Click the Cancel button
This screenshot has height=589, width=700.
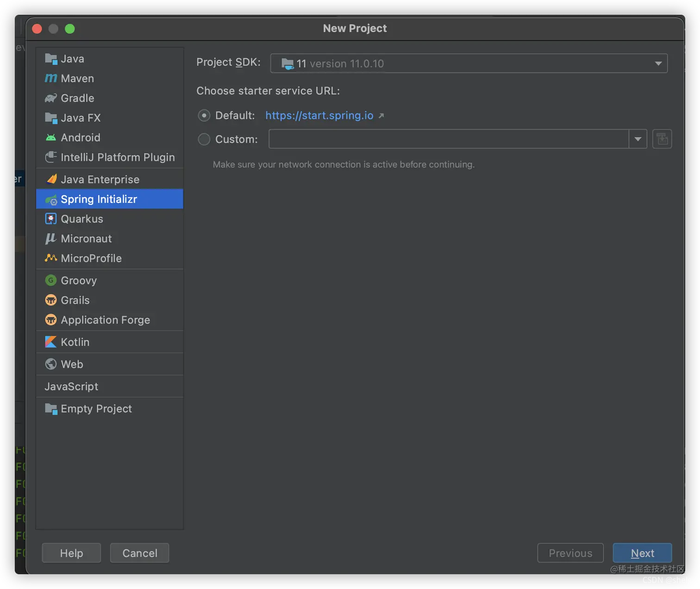(139, 553)
